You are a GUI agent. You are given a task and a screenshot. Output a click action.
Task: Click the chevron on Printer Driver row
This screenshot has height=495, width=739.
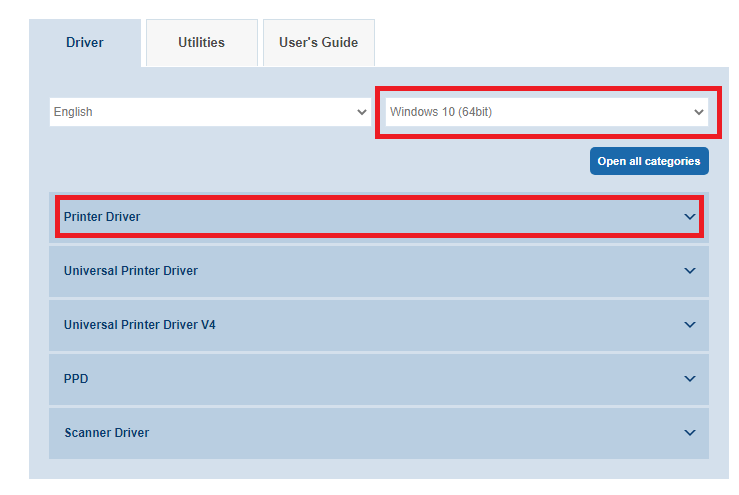690,217
